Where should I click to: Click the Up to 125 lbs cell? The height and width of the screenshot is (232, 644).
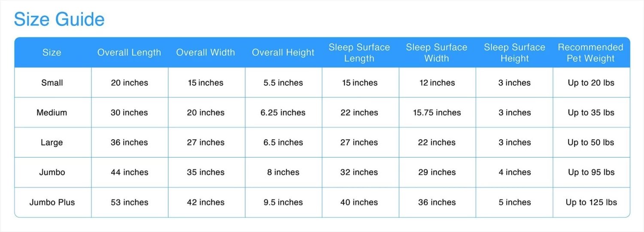pos(591,202)
